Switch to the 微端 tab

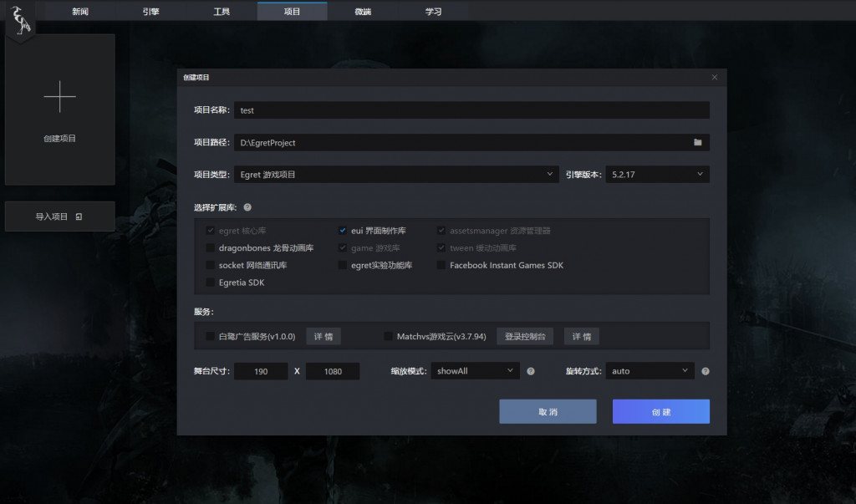click(x=363, y=12)
